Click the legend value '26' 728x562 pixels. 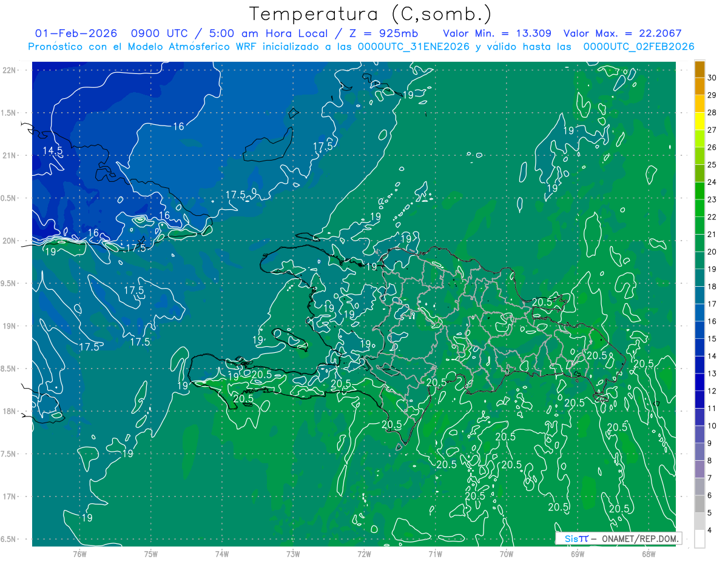coord(712,147)
